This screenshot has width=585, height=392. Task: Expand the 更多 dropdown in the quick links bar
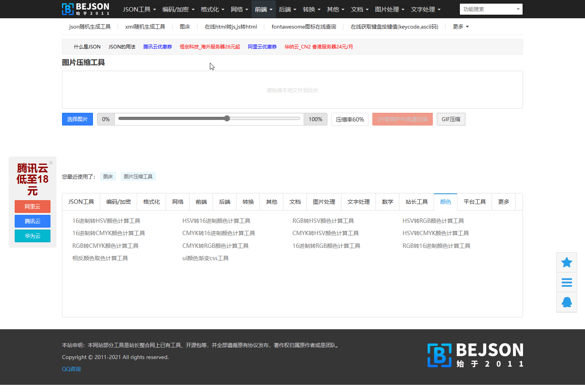[461, 27]
